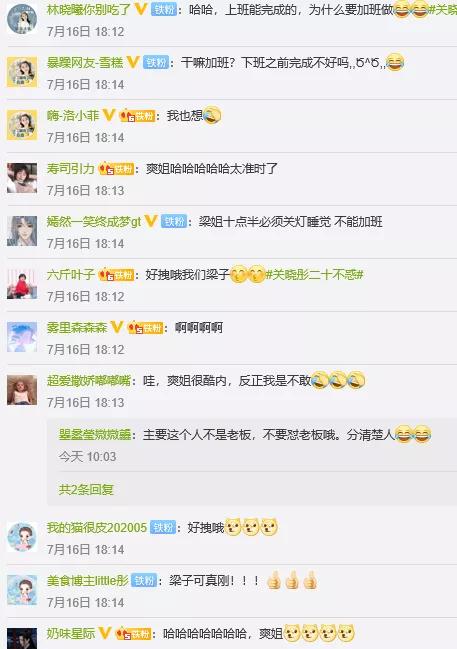Click the orange 铁粉 badge beside 六斤叶子
The height and width of the screenshot is (649, 457).
pos(116,275)
